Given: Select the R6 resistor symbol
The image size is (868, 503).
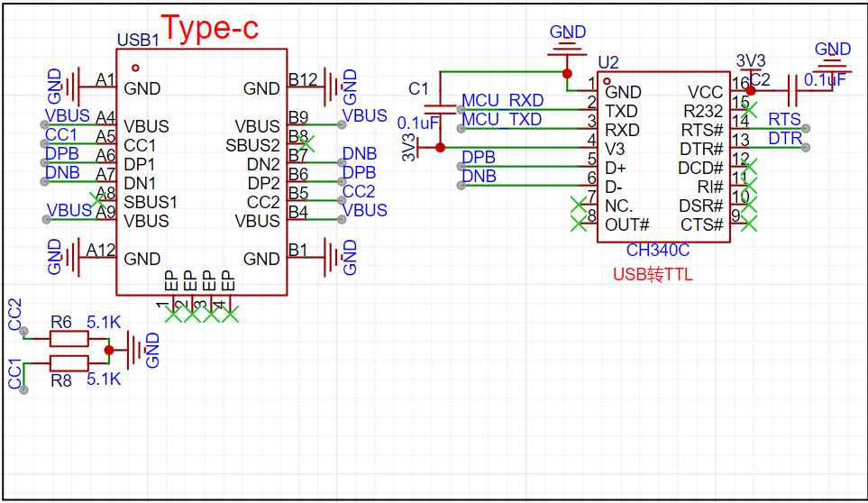Looking at the screenshot, I should (69, 338).
